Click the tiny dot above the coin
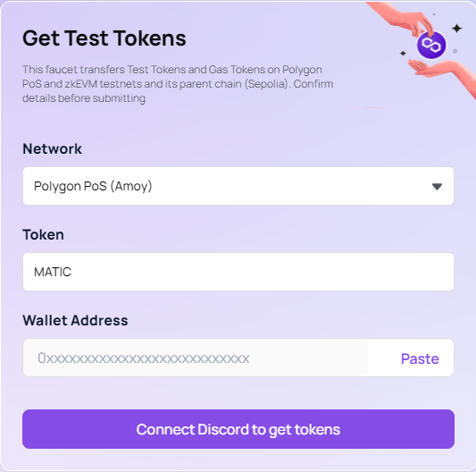The image size is (476, 472). point(434,14)
